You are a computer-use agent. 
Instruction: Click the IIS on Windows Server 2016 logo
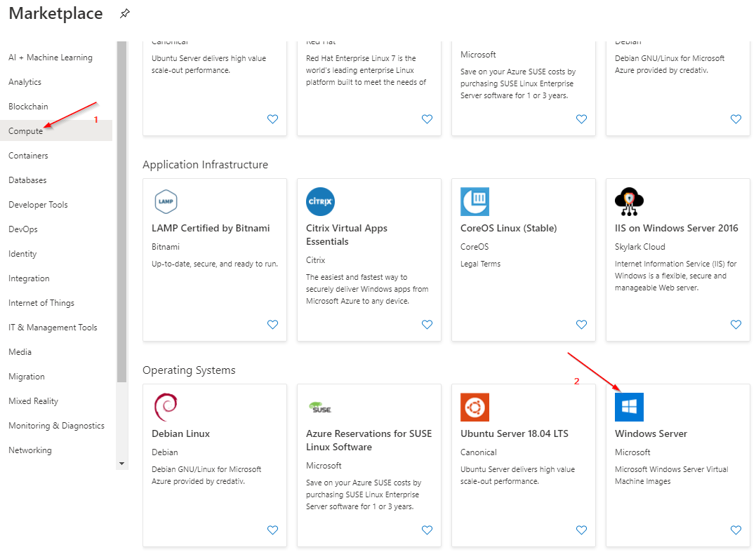coord(629,201)
